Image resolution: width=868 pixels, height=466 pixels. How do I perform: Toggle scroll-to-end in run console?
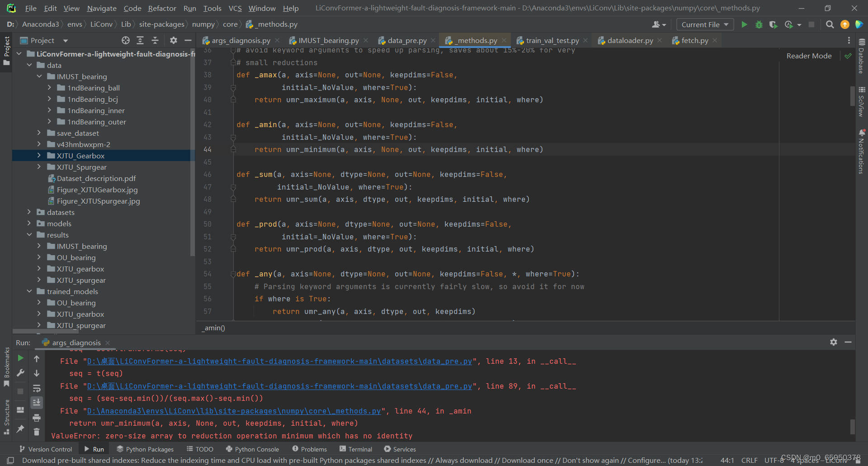pos(37,402)
